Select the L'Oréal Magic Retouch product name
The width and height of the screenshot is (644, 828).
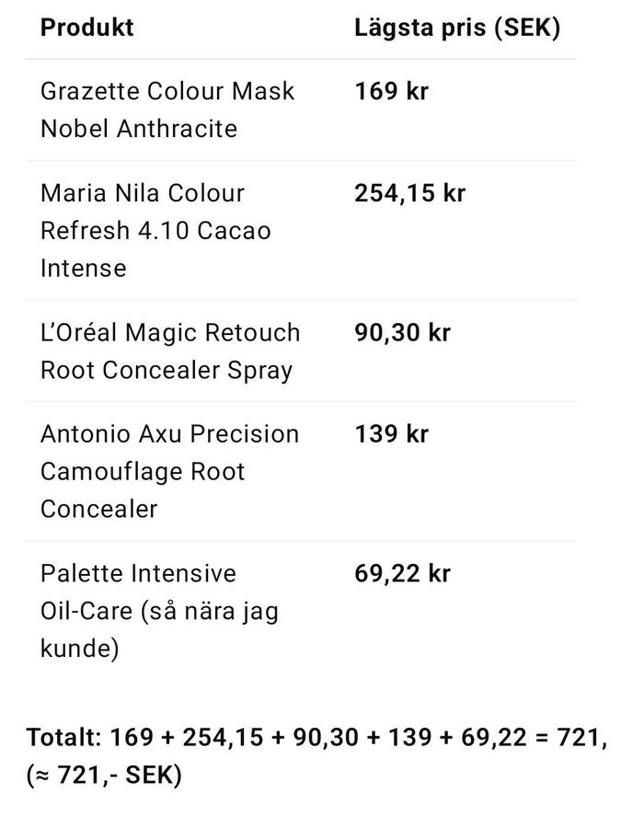[170, 332]
